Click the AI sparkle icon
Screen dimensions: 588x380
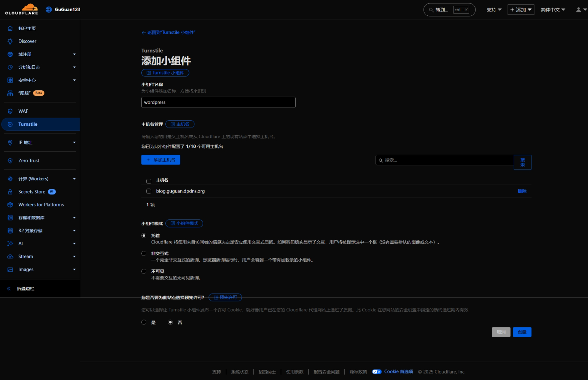click(x=10, y=243)
